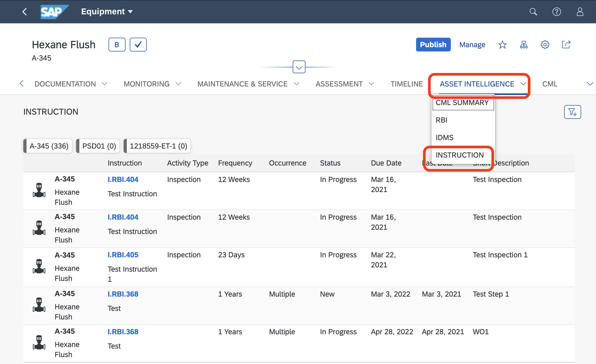Collapse the header with chevron button
Image resolution: width=596 pixels, height=364 pixels.
(x=299, y=67)
